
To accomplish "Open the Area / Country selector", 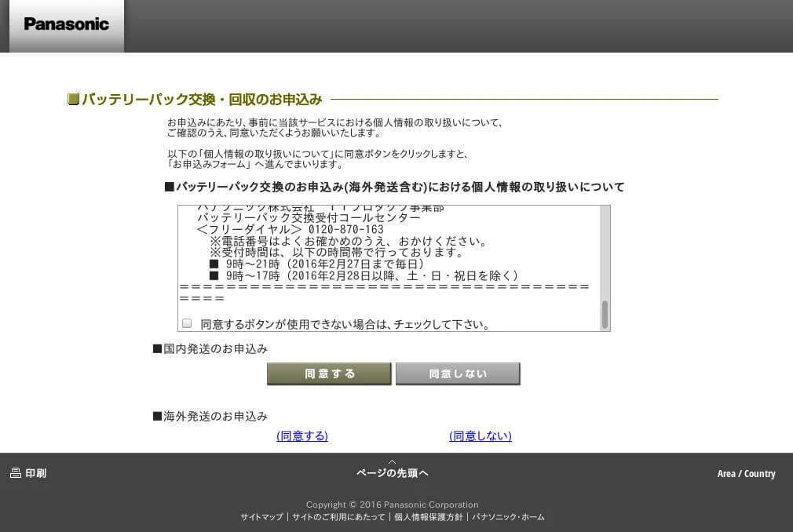I will pyautogui.click(x=745, y=473).
